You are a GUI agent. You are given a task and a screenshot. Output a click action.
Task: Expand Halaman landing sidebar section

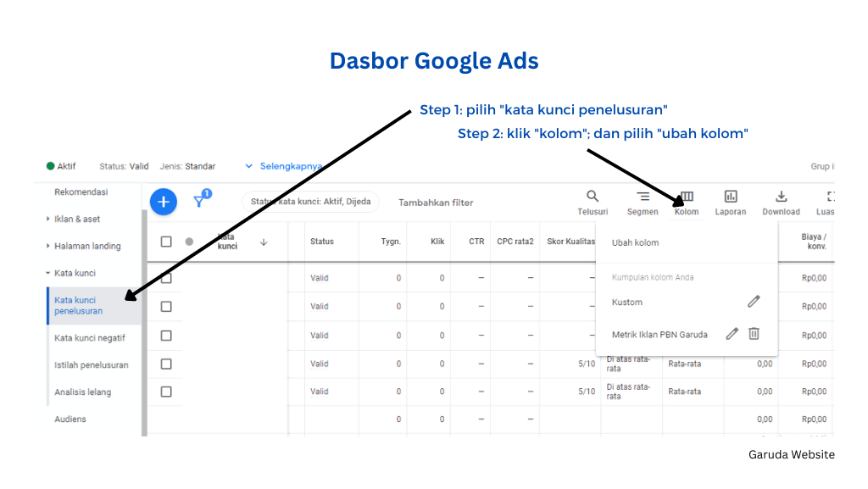click(47, 246)
